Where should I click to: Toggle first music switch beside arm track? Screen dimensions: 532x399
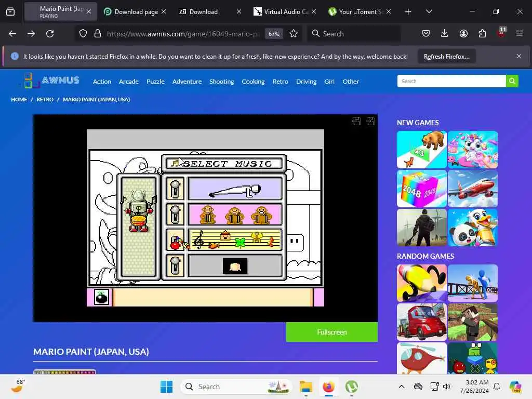[x=175, y=189]
